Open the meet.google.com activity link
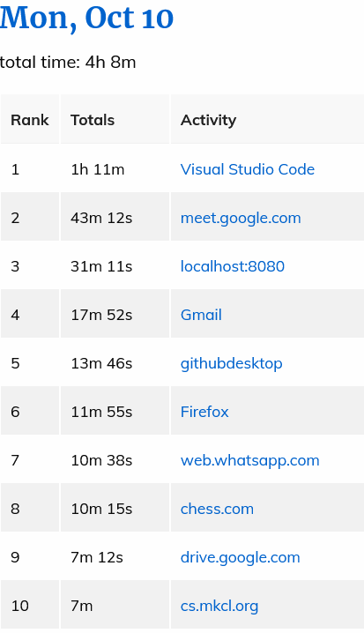Image resolution: width=364 pixels, height=633 pixels. 241,218
